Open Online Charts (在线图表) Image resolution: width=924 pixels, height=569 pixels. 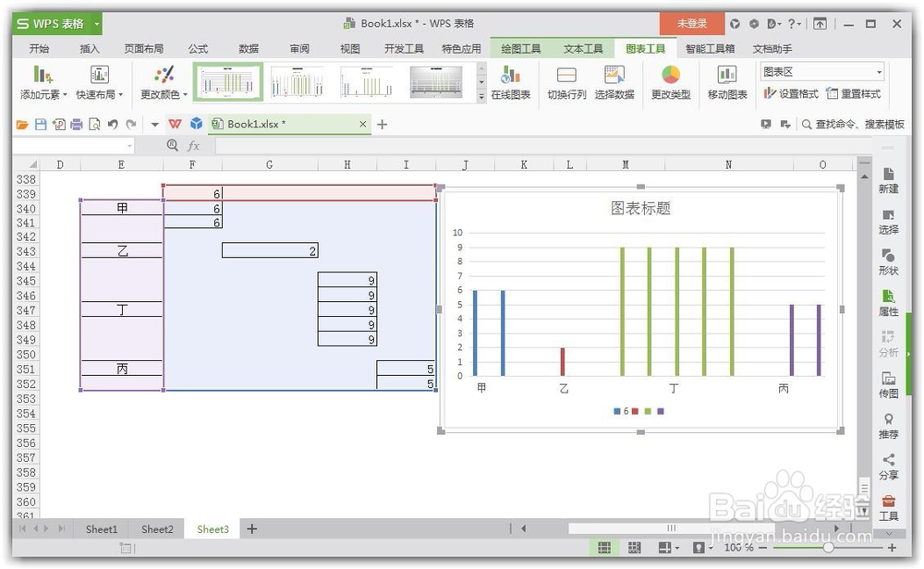510,83
